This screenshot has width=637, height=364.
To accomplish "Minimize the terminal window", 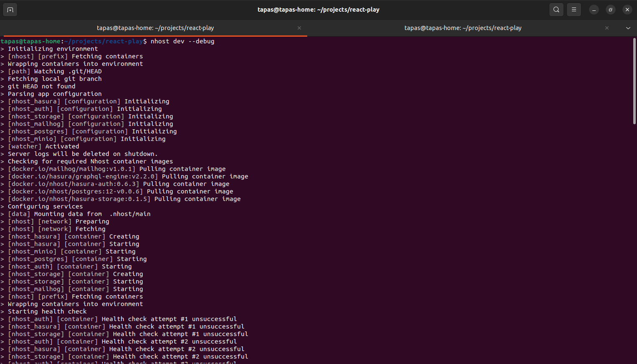I will pyautogui.click(x=594, y=9).
